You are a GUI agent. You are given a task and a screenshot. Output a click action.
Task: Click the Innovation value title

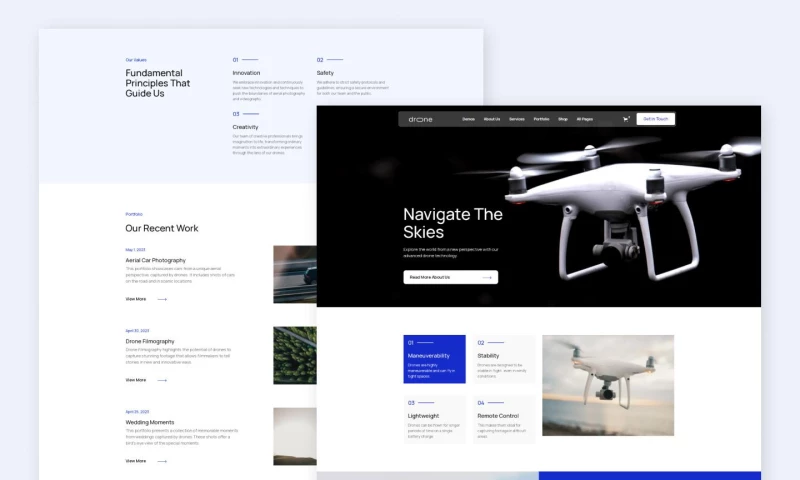246,73
